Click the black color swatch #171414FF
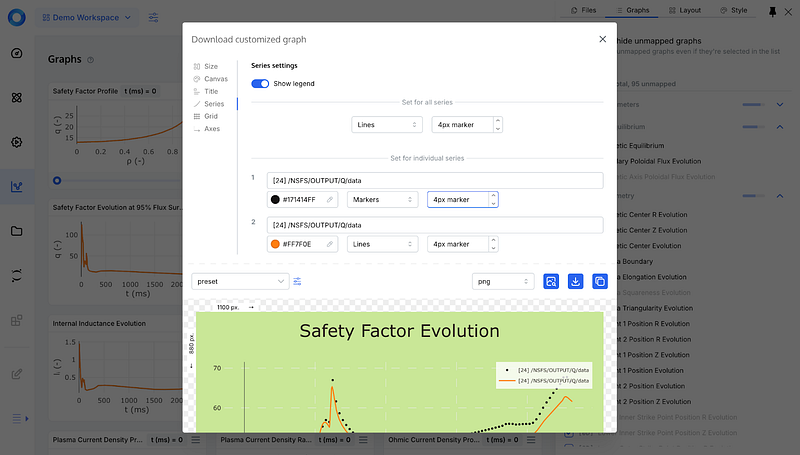 point(276,199)
